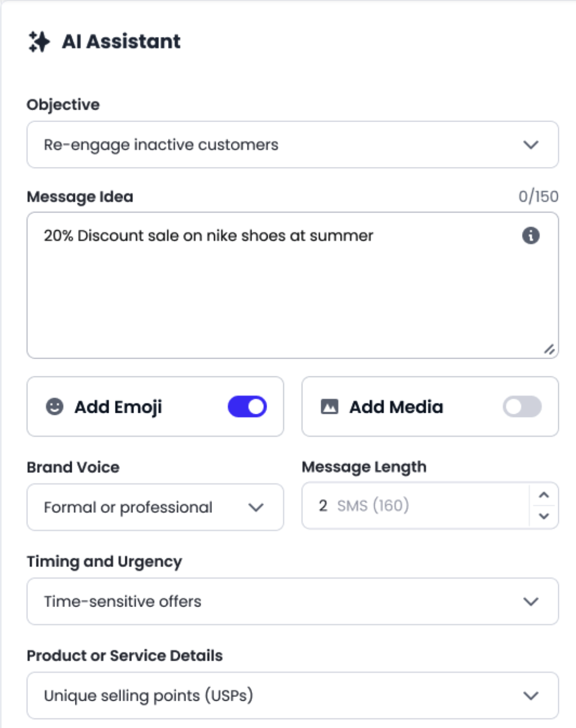Enable the Add Media toggle switch
Viewport: 576px width, 728px height.
[522, 407]
